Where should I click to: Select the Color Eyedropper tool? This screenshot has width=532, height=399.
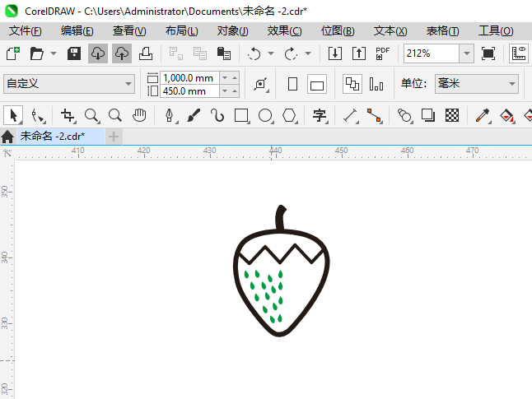[483, 116]
